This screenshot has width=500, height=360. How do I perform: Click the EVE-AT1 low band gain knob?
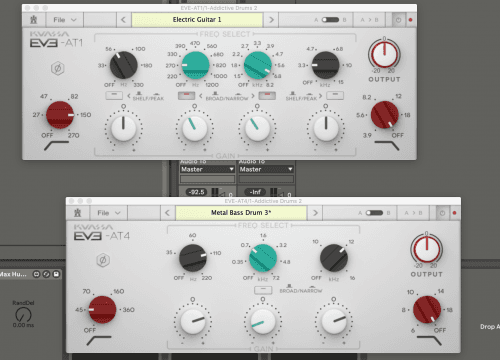click(123, 128)
